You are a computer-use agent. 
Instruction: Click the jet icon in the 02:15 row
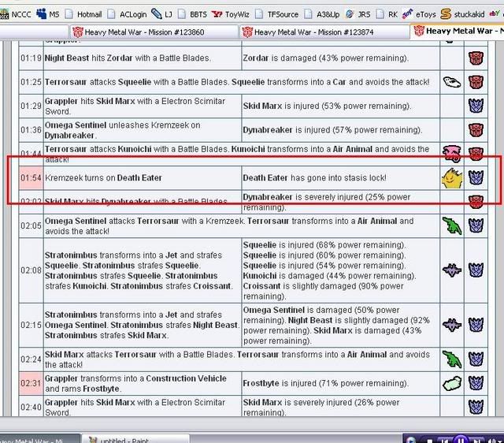coord(452,325)
